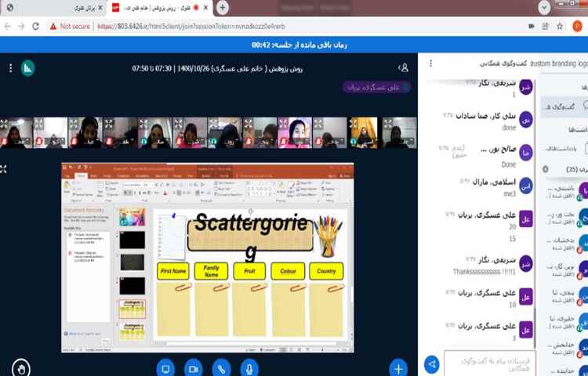Focus the public chat message input box
Screen dimensions: 588x376
[x=490, y=363]
